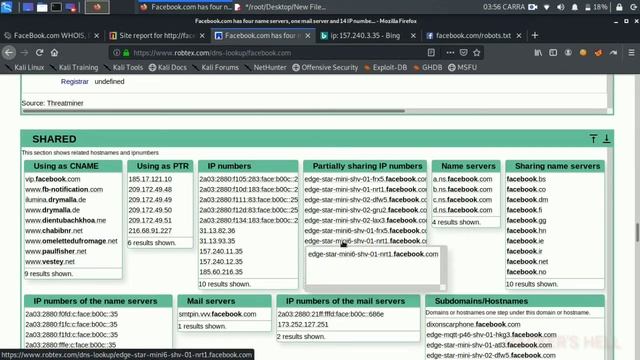
Task: Close the facebook.com/robots.txt tab
Action: click(x=519, y=36)
